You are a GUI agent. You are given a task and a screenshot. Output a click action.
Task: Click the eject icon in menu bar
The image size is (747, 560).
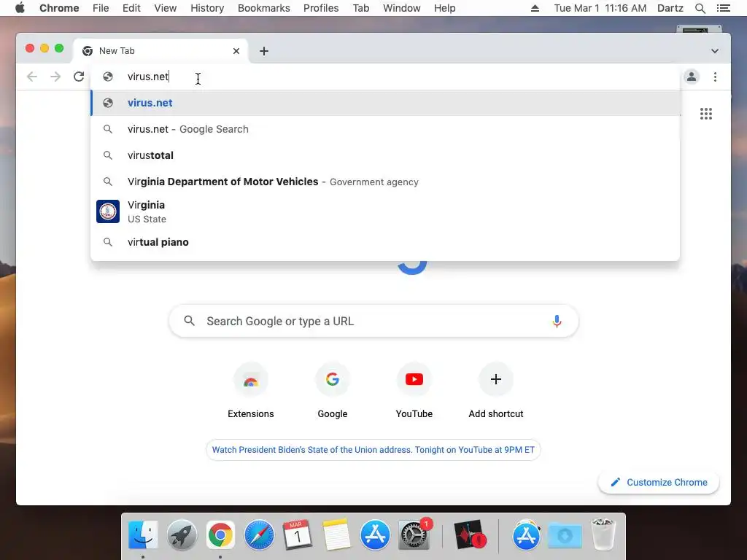tap(535, 8)
